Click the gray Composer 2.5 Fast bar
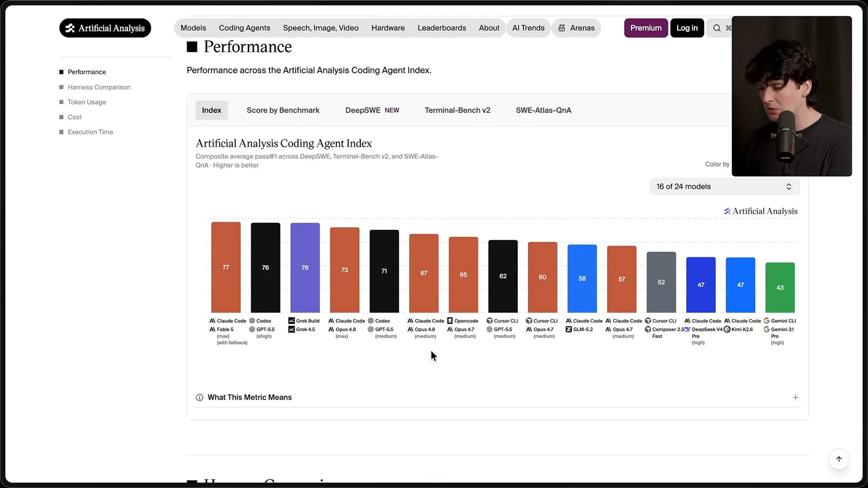The image size is (868, 488). tap(661, 282)
